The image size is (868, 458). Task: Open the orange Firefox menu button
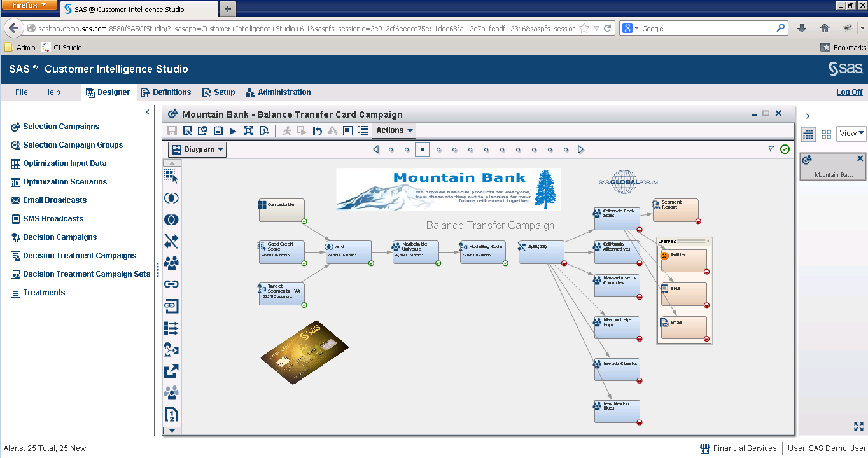tap(30, 5)
